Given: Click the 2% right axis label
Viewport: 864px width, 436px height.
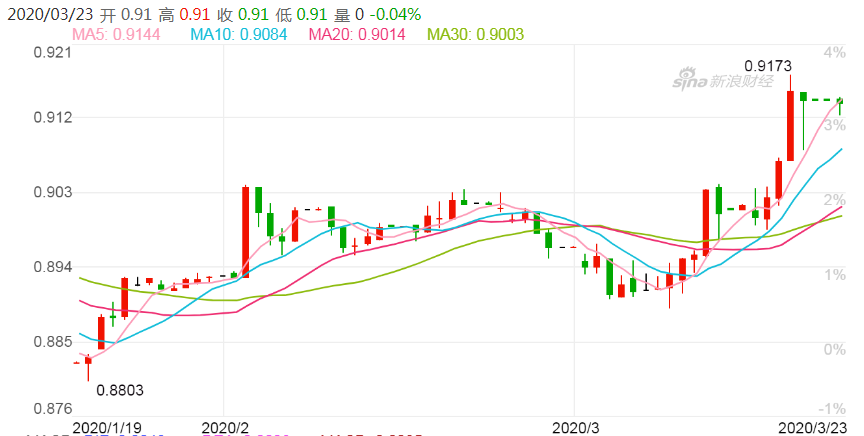Looking at the screenshot, I should 834,200.
